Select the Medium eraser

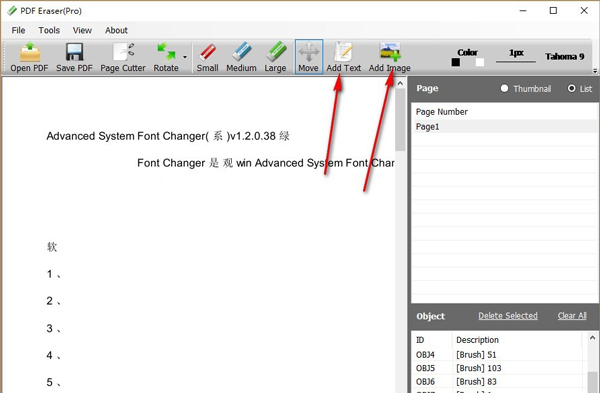point(241,57)
